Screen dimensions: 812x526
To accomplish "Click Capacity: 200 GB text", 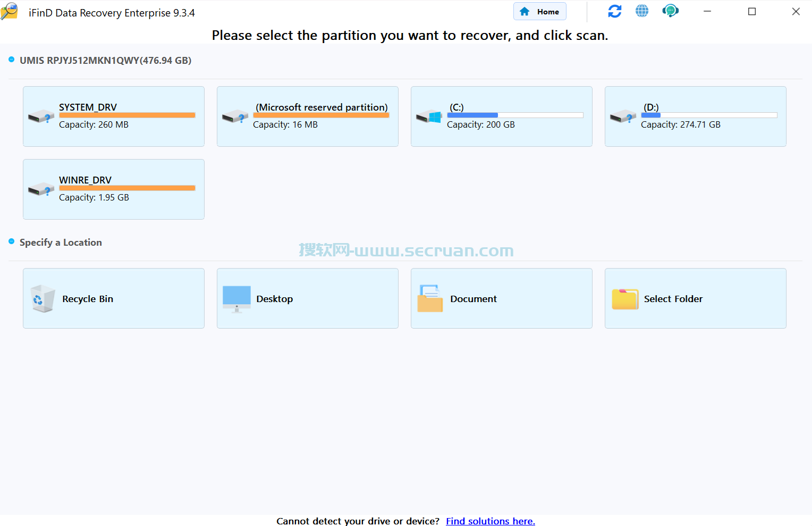I will [x=481, y=124].
